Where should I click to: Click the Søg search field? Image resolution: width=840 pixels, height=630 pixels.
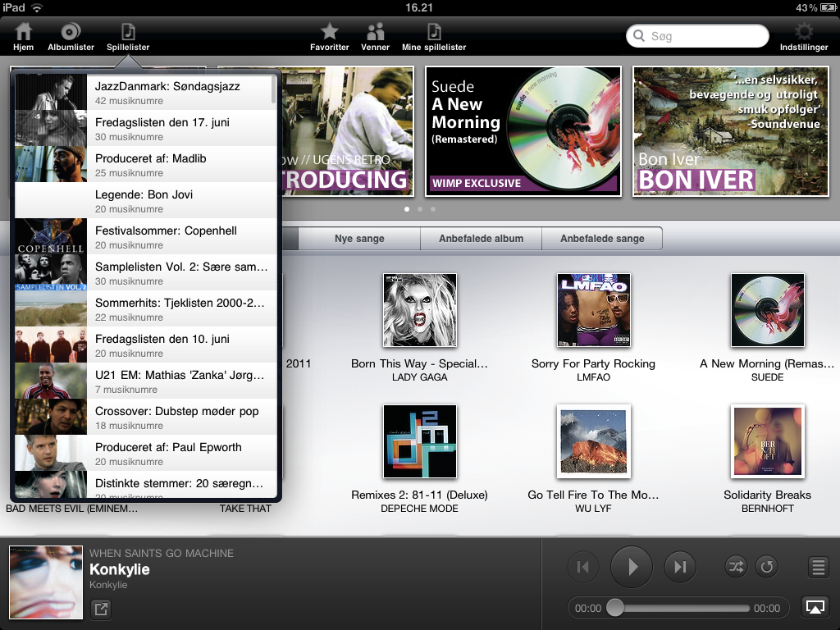(x=697, y=36)
